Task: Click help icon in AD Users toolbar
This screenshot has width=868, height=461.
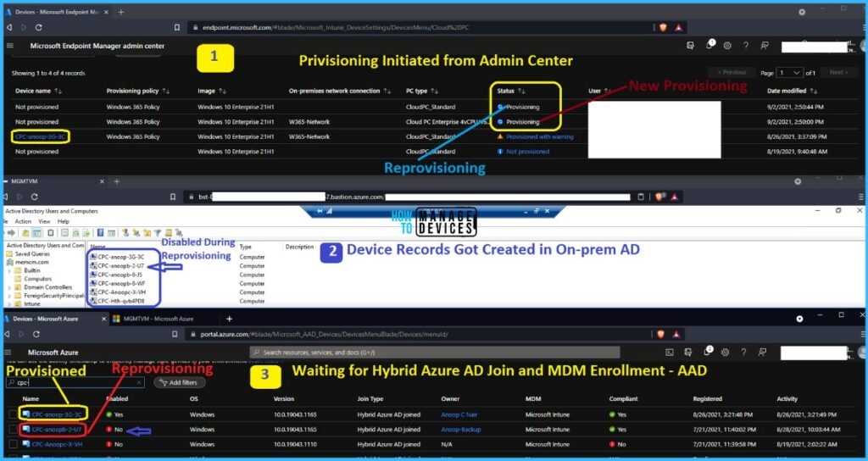Action: click(x=101, y=233)
